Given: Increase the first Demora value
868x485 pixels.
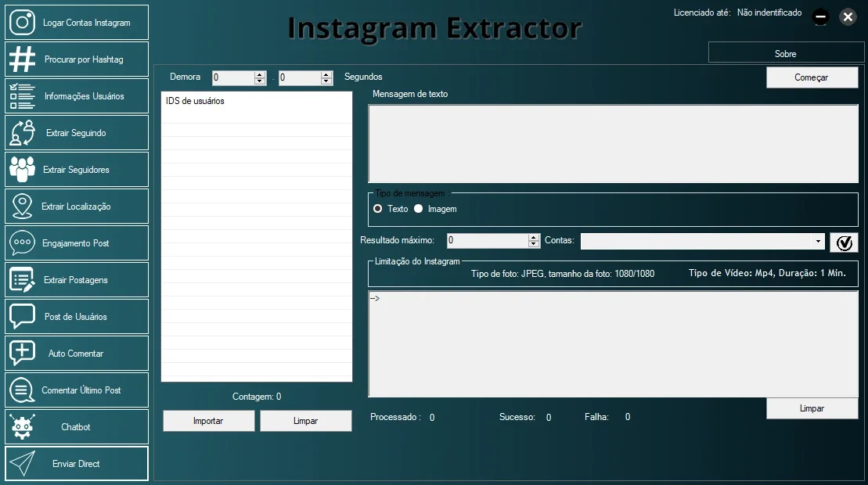Looking at the screenshot, I should [260, 74].
